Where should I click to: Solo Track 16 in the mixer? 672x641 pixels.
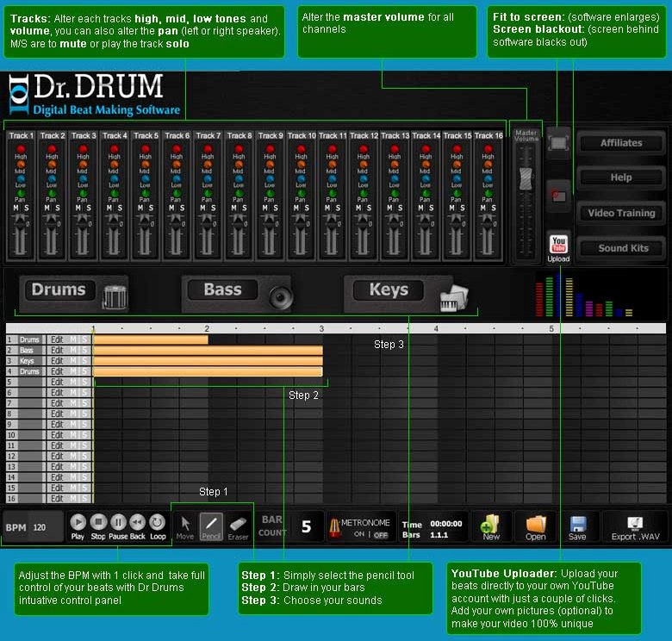pyautogui.click(x=494, y=208)
